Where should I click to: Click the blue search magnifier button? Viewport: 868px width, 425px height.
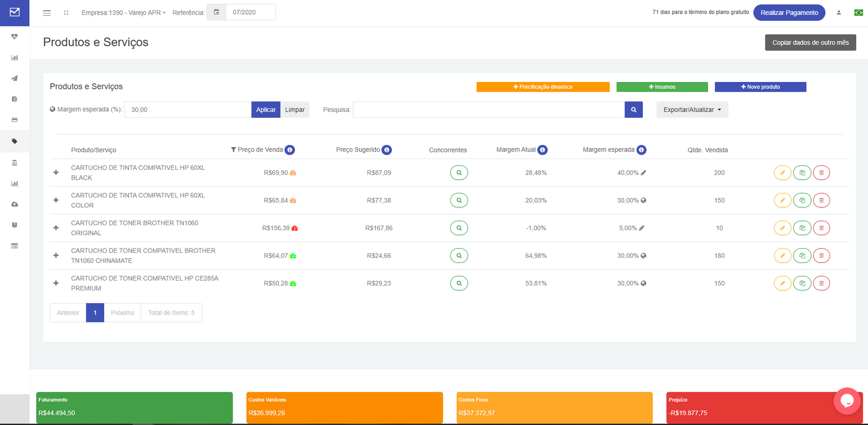coord(634,110)
